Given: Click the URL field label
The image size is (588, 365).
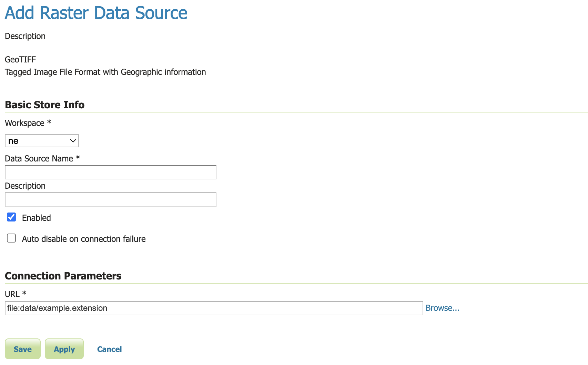Looking at the screenshot, I should tap(12, 294).
